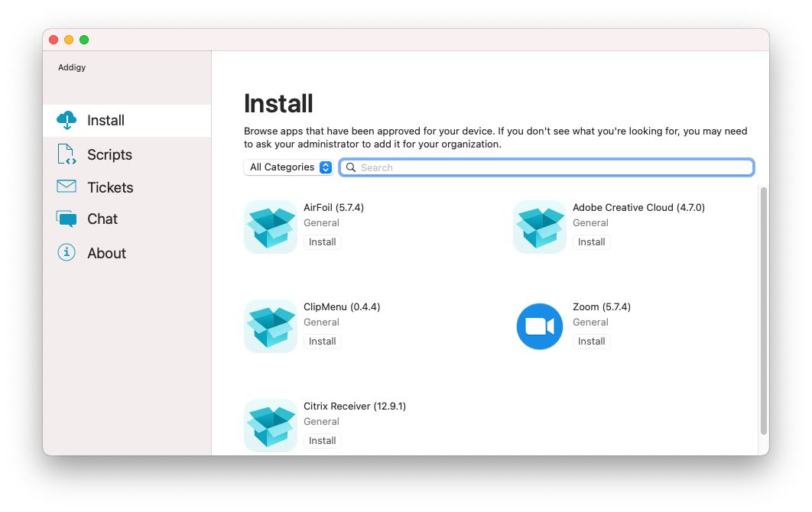This screenshot has height=512, width=812.
Task: Click the yellow minimize window button
Action: point(69,40)
